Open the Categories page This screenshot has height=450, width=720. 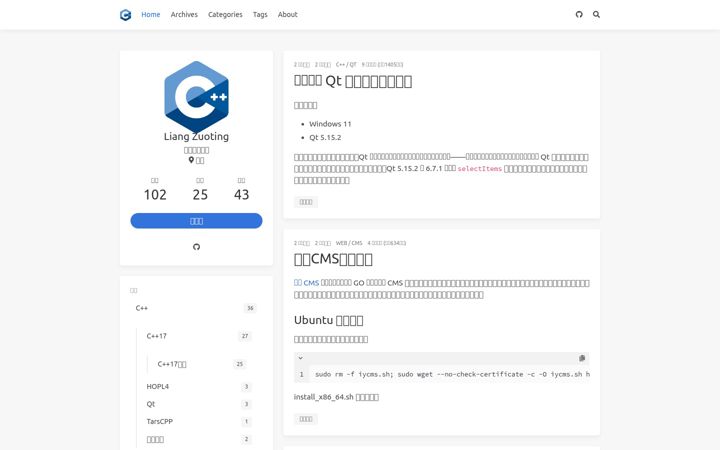(225, 15)
